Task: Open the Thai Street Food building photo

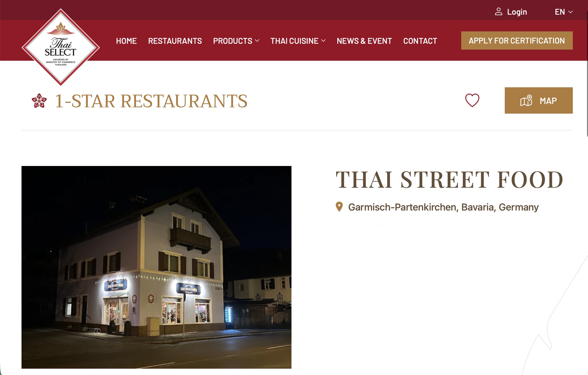Action: (156, 267)
